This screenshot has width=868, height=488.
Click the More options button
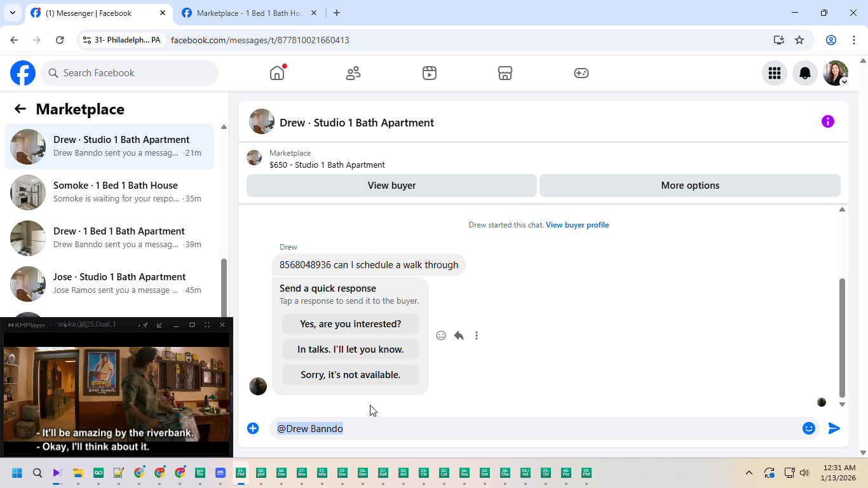[x=690, y=186]
